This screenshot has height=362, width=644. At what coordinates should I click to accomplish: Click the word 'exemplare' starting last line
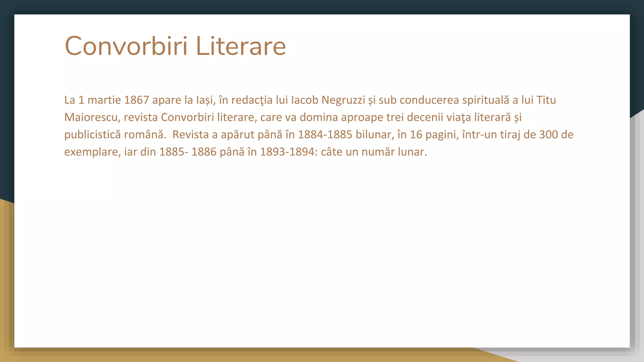(x=91, y=152)
